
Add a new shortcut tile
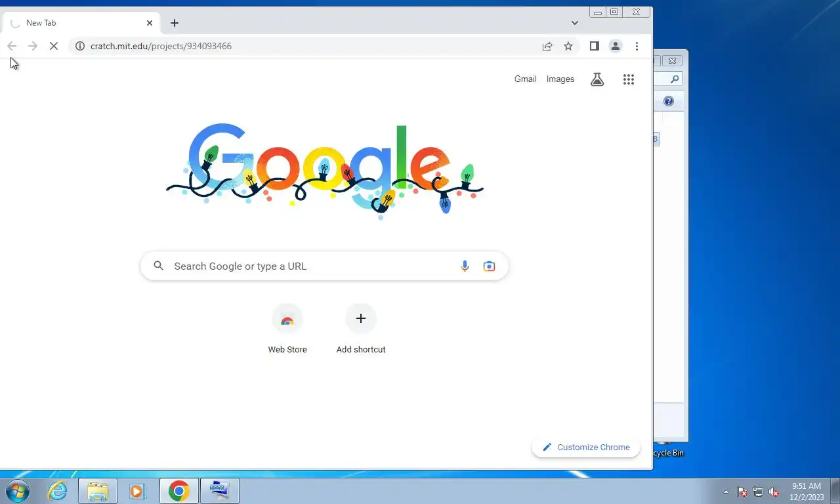pos(361,329)
